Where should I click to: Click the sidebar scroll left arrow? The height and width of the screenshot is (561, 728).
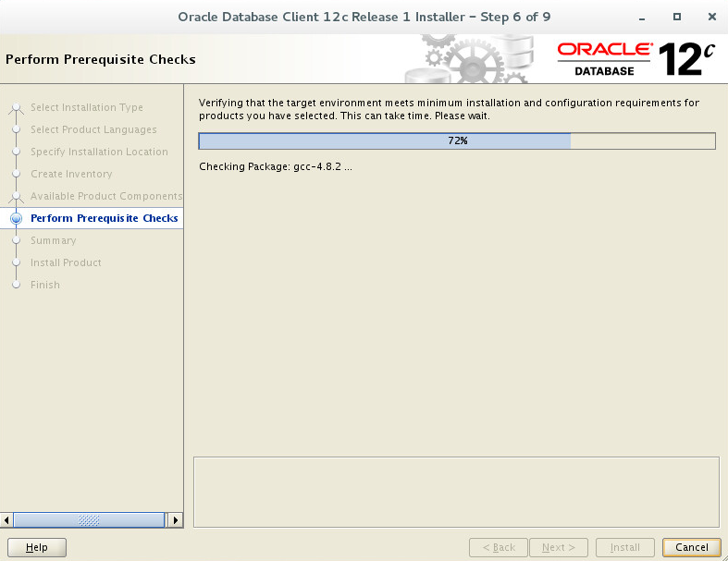[x=6, y=520]
